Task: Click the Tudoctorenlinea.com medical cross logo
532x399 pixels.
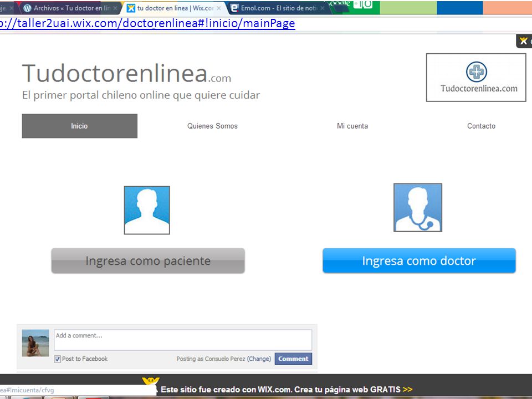Action: coord(476,78)
